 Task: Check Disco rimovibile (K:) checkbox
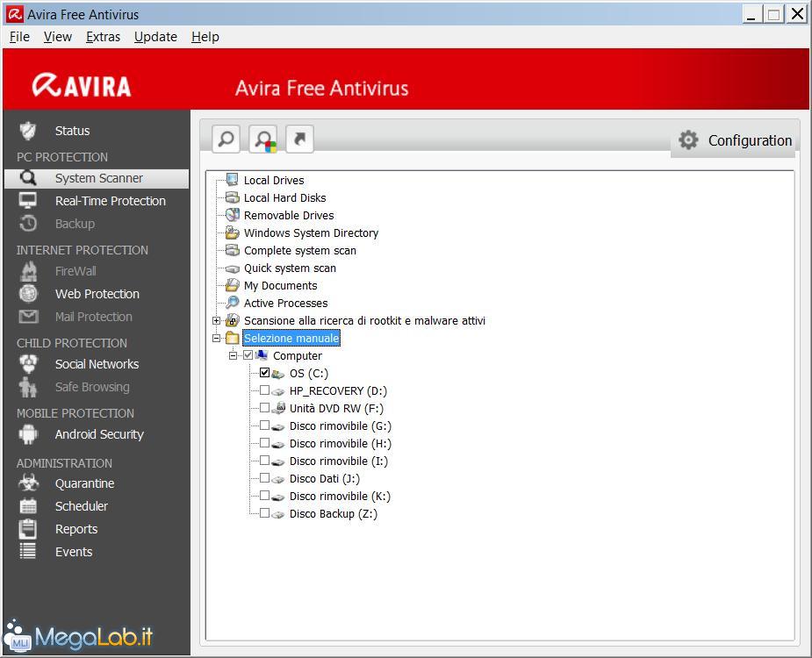[264, 496]
